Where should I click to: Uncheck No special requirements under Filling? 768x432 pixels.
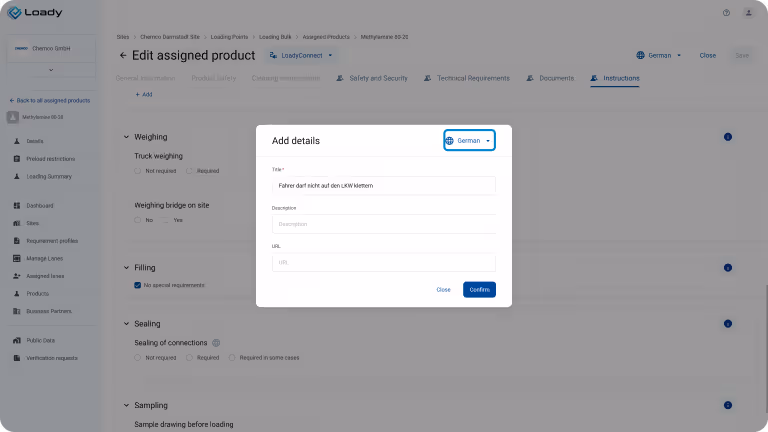138,285
